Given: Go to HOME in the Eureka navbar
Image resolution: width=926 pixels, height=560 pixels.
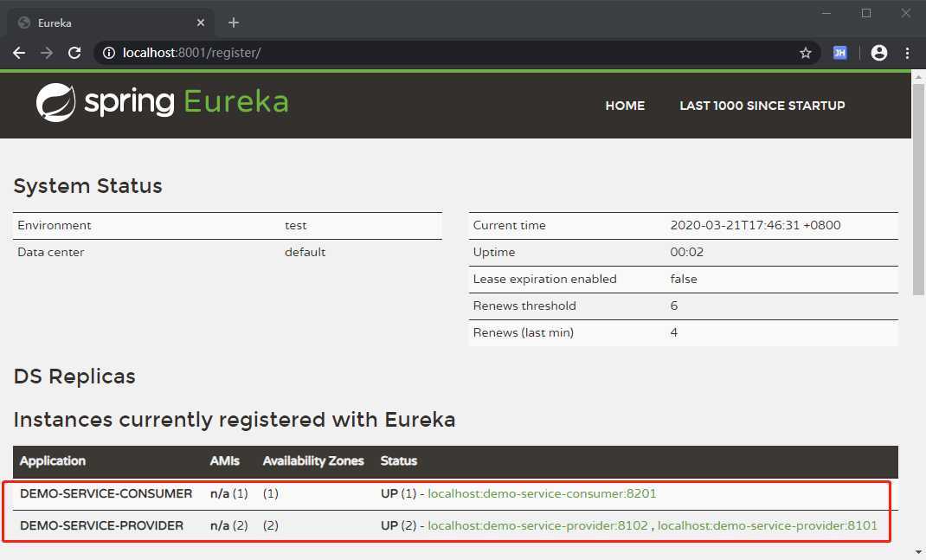Looking at the screenshot, I should click(x=625, y=105).
